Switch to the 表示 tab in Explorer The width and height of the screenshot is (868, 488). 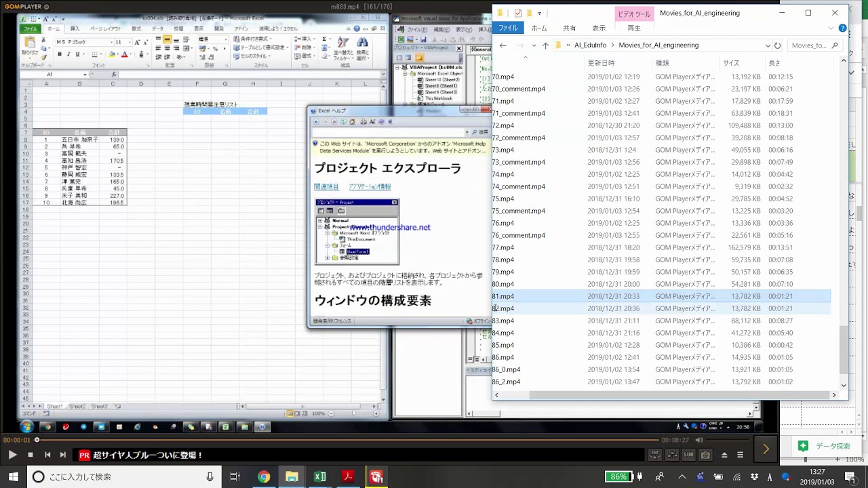point(599,28)
